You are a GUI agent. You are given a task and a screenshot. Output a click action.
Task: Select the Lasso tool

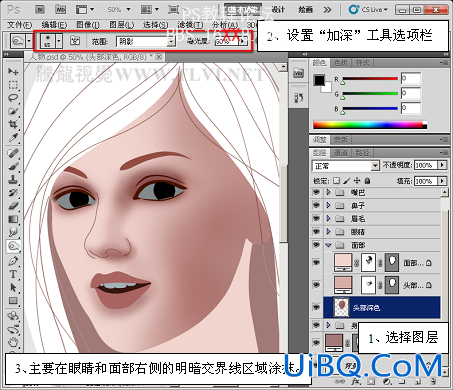[13, 98]
